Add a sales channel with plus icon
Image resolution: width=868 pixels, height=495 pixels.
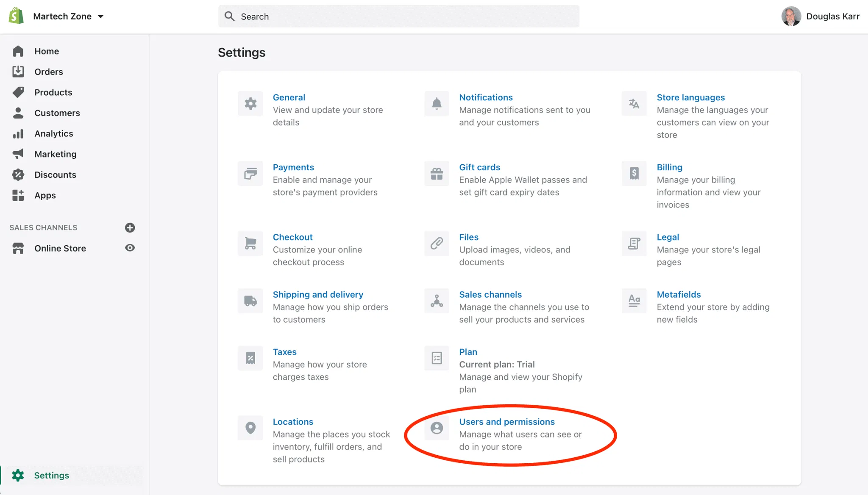pos(130,228)
